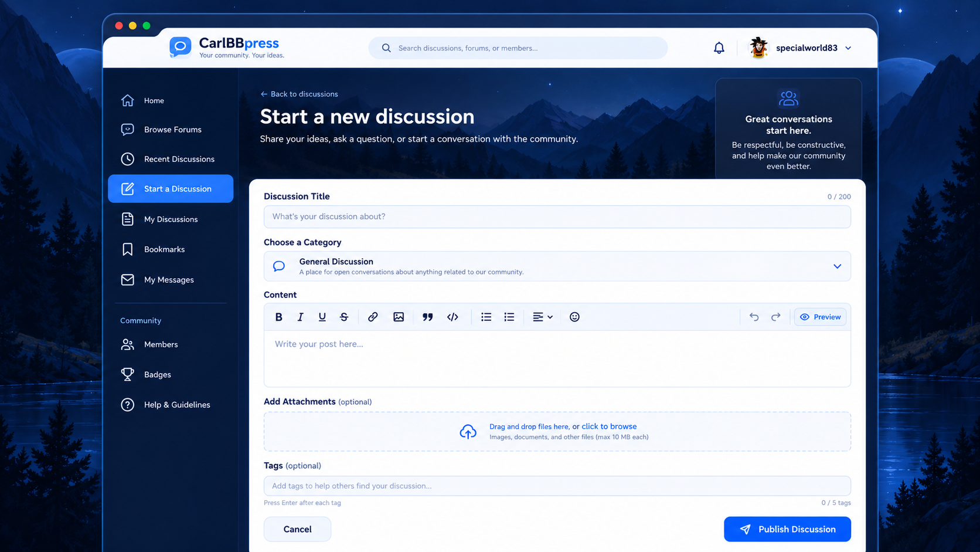
Task: Toggle bold formatting in content toolbar
Action: [278, 317]
